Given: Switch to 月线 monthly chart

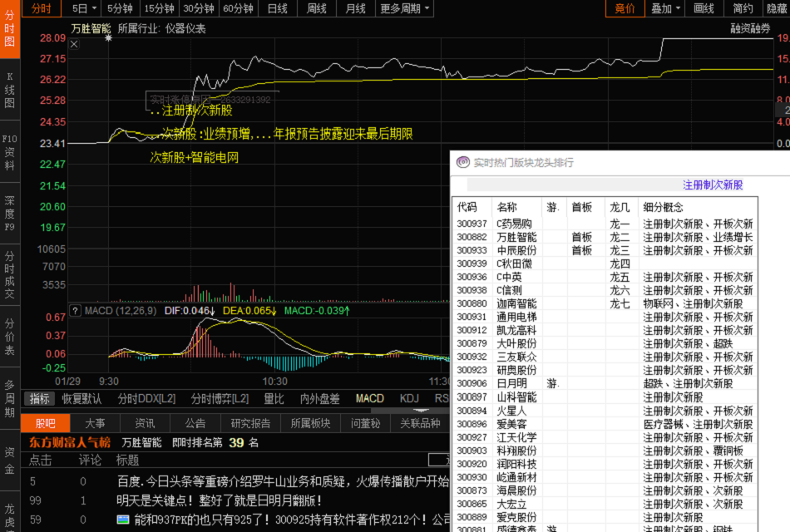Looking at the screenshot, I should (356, 8).
